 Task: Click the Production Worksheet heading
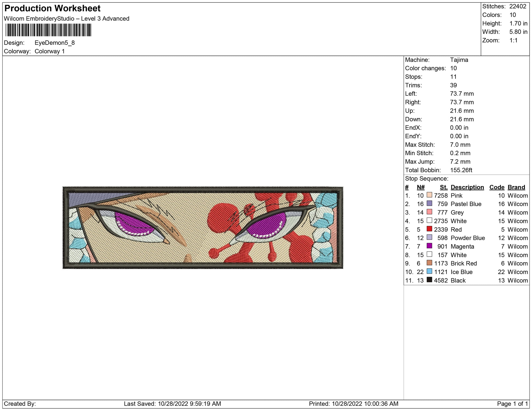[52, 8]
